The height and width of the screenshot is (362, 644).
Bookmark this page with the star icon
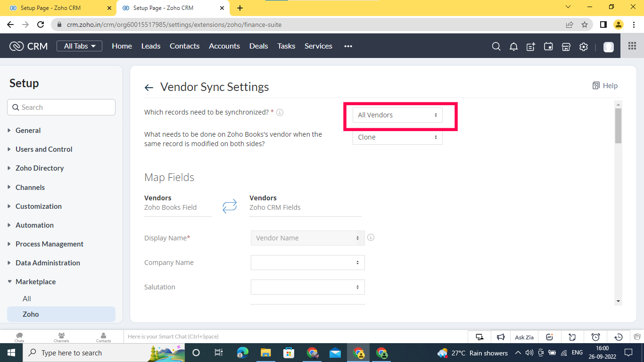[x=585, y=25]
